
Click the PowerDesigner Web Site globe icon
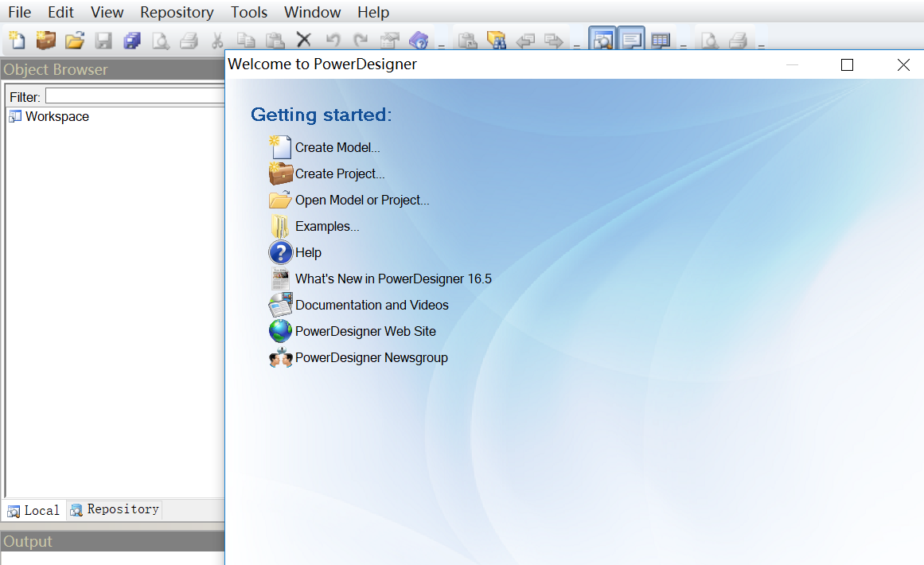pos(280,331)
